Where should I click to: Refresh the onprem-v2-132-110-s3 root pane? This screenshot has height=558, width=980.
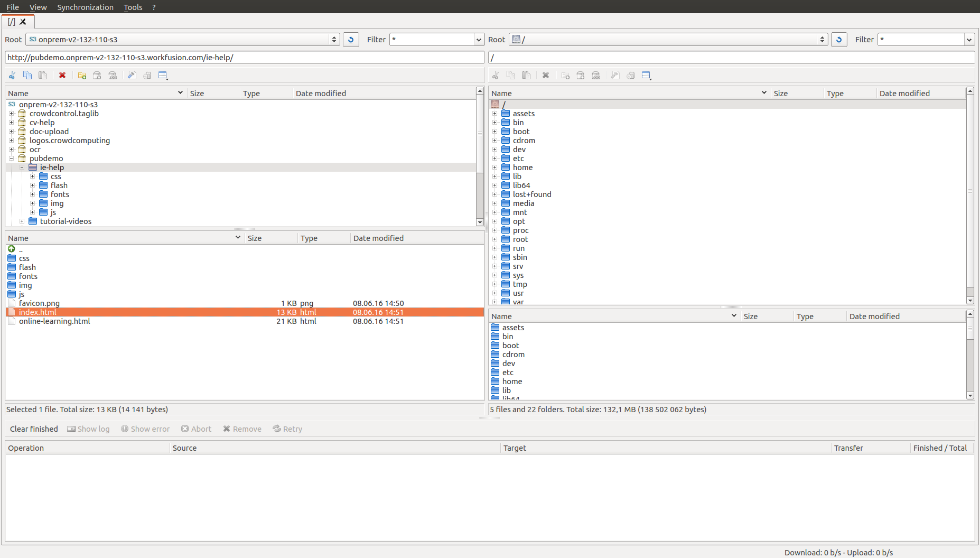point(351,40)
